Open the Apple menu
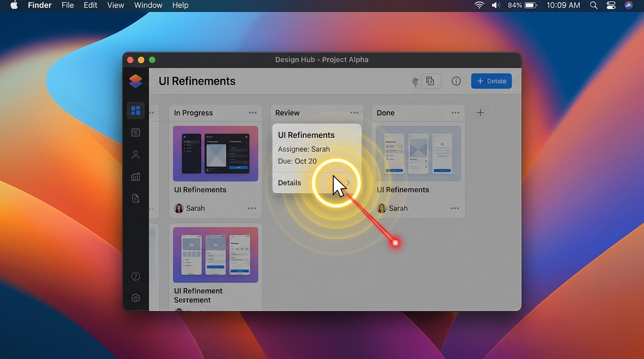The image size is (644, 359). tap(14, 6)
